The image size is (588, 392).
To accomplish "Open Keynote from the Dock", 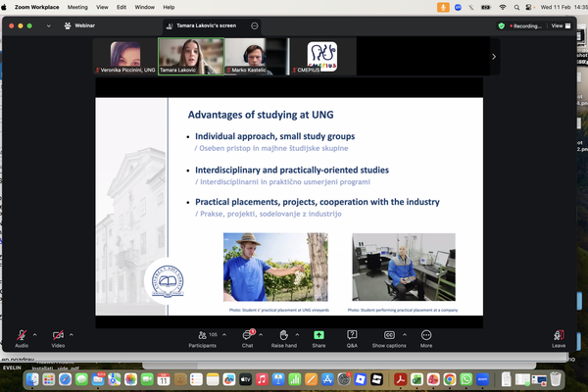I will (278, 379).
